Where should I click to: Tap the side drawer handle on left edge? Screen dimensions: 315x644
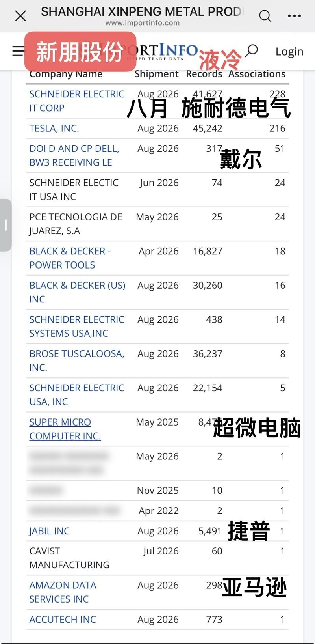coord(6,225)
